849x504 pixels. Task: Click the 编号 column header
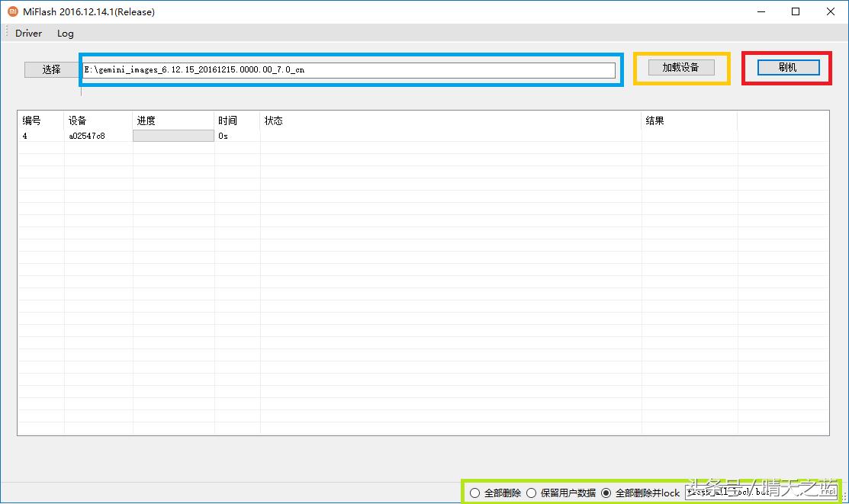pyautogui.click(x=32, y=120)
